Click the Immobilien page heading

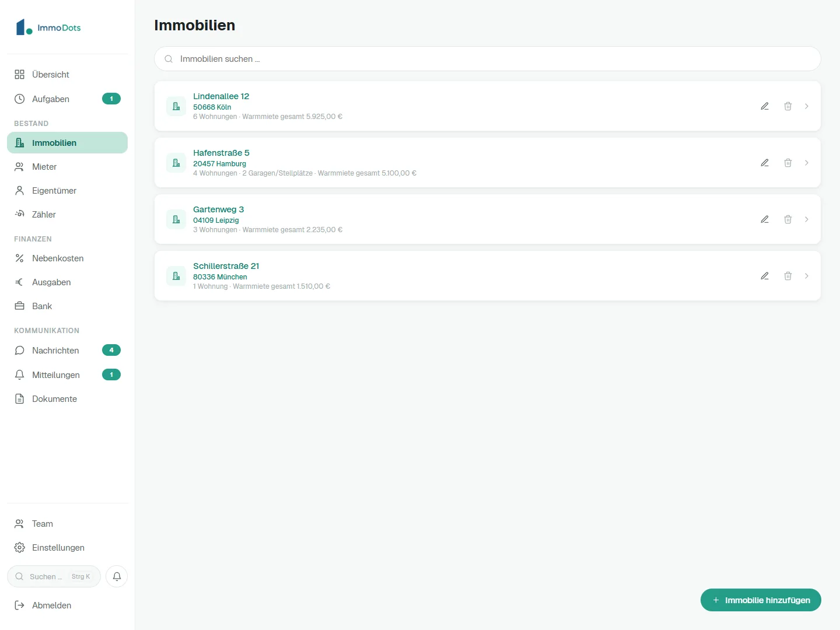(195, 25)
